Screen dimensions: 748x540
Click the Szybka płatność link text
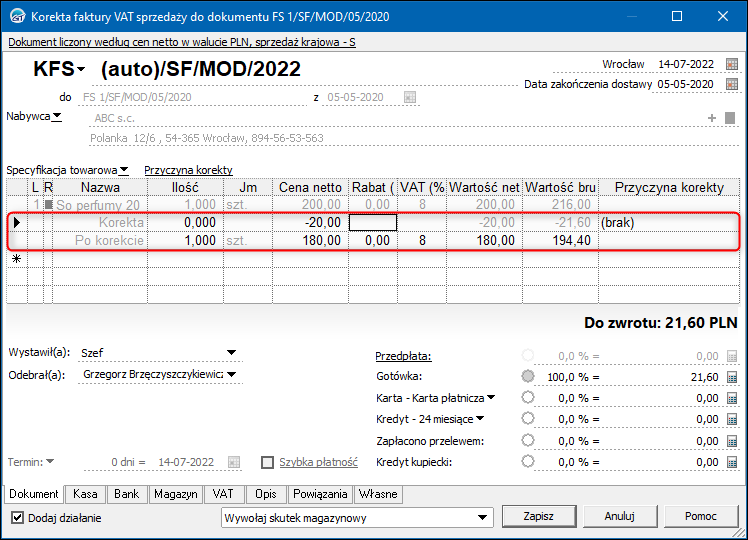(x=318, y=462)
